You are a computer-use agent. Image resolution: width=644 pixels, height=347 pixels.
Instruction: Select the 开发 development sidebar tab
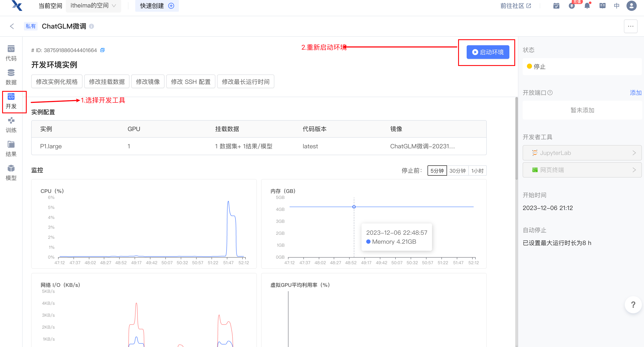coord(11,101)
